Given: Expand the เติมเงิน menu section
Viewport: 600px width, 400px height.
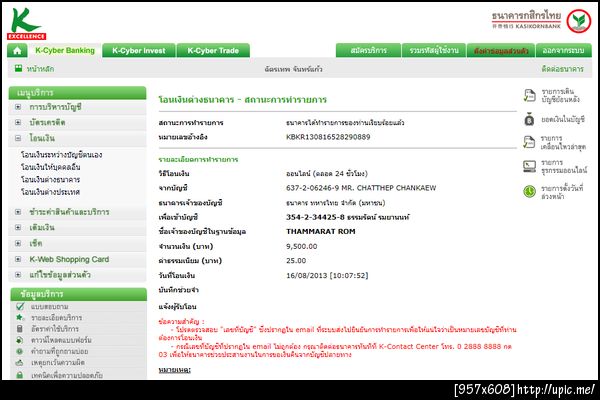Looking at the screenshot, I should click(18, 227).
